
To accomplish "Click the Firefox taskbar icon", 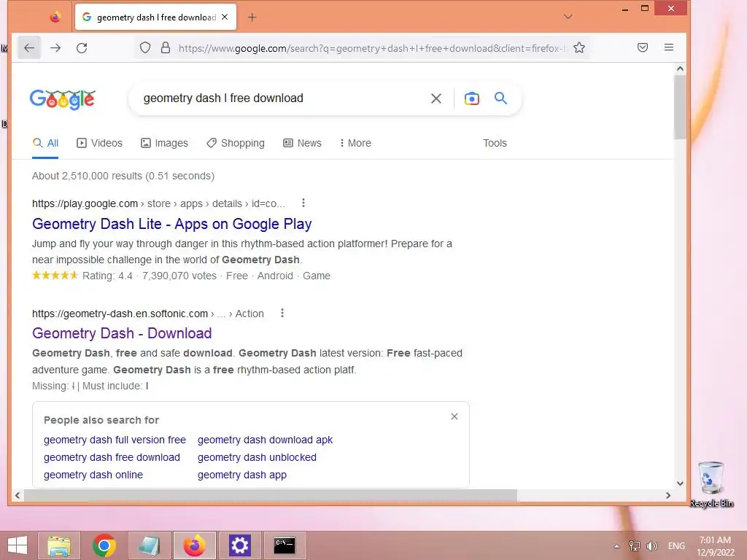I will pyautogui.click(x=194, y=545).
